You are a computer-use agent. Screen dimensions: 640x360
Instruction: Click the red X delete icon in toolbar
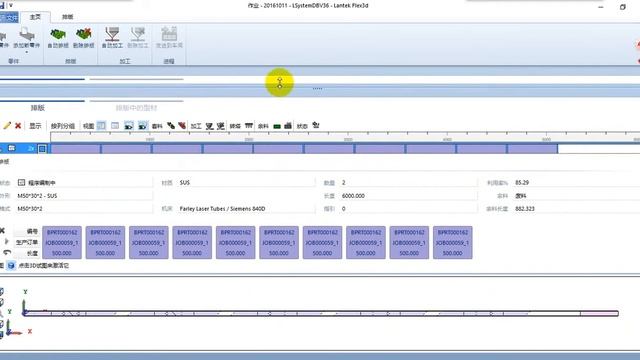pyautogui.click(x=18, y=126)
